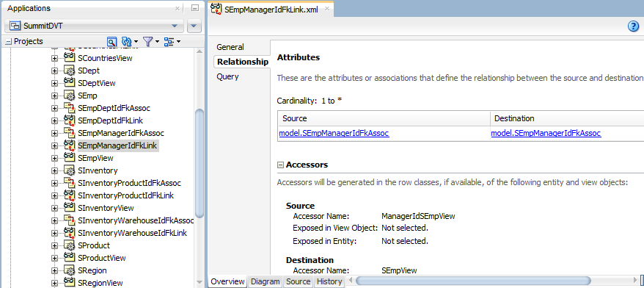644x288 pixels.
Task: Click the editor horizontal scrollbar
Action: (x=472, y=281)
